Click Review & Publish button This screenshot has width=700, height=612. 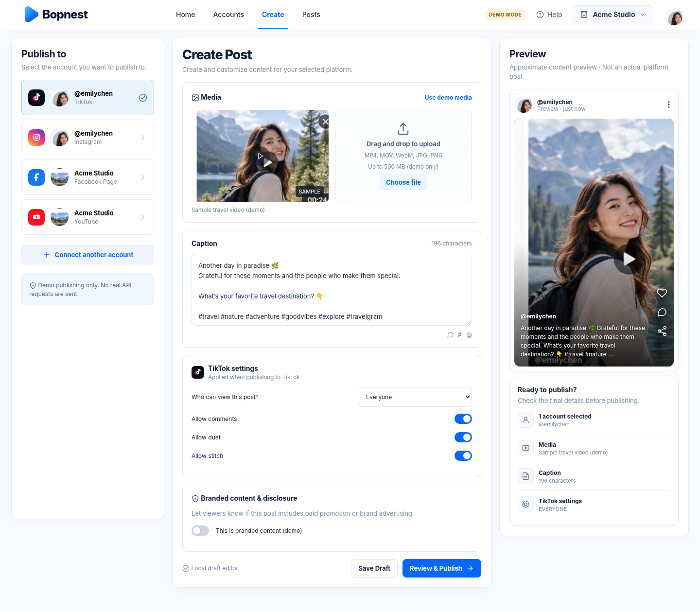(x=442, y=568)
